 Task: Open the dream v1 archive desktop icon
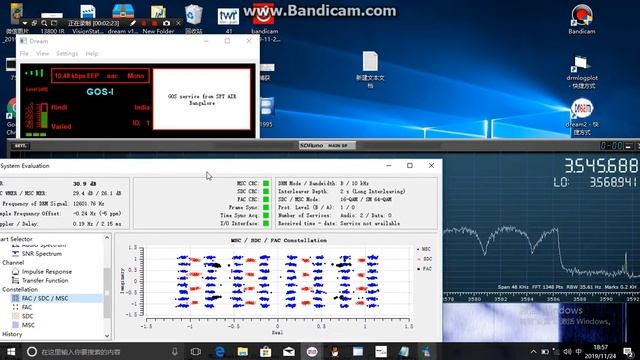point(123,20)
